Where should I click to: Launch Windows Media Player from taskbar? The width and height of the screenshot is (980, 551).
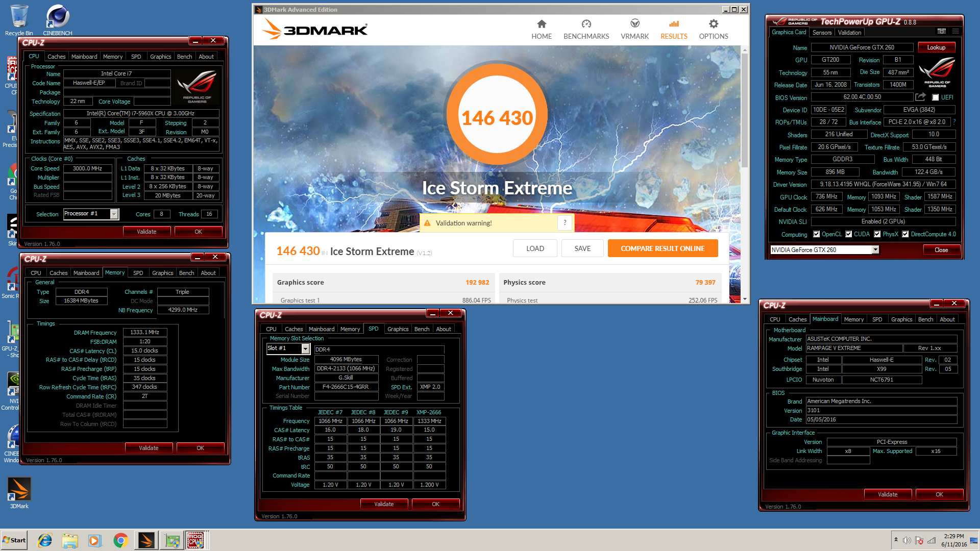[95, 540]
